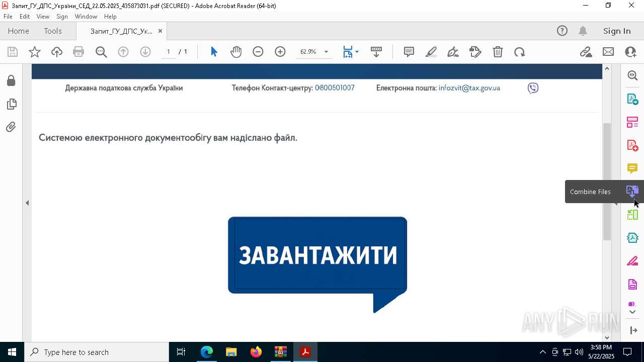Viewport: 644px width, 362px height.
Task: Open notifications bell
Action: click(x=583, y=31)
